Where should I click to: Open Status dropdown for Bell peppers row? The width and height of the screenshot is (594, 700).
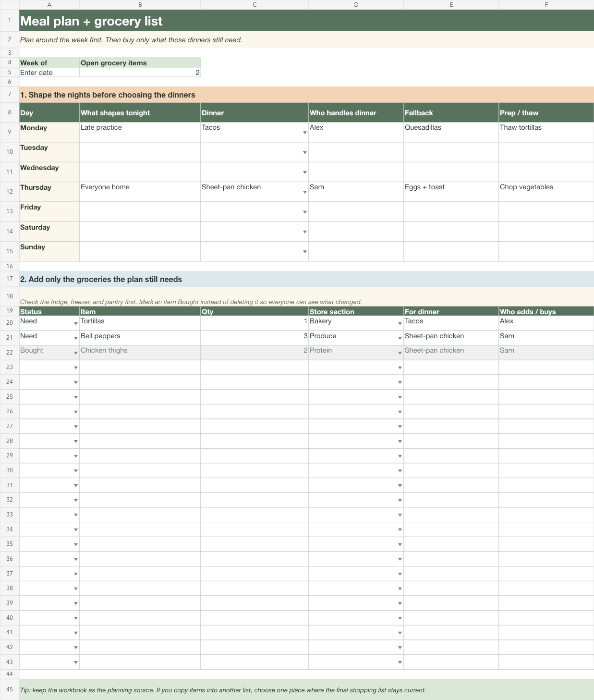click(75, 338)
